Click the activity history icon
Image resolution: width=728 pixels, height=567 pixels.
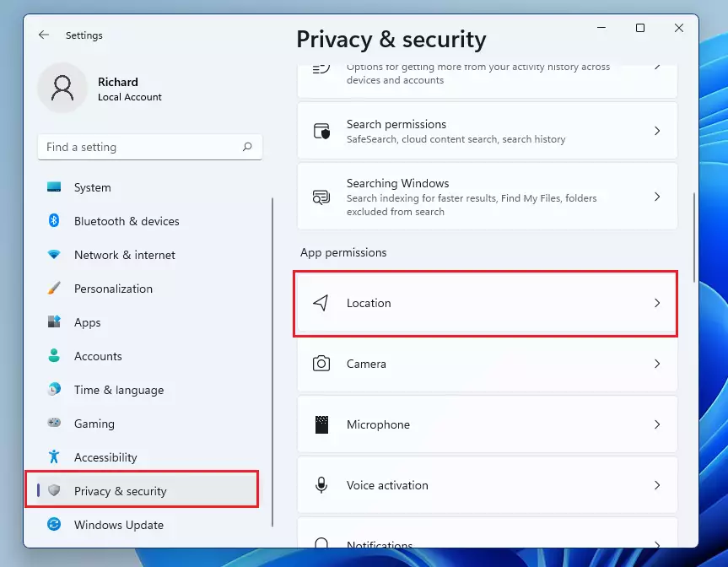pyautogui.click(x=321, y=68)
